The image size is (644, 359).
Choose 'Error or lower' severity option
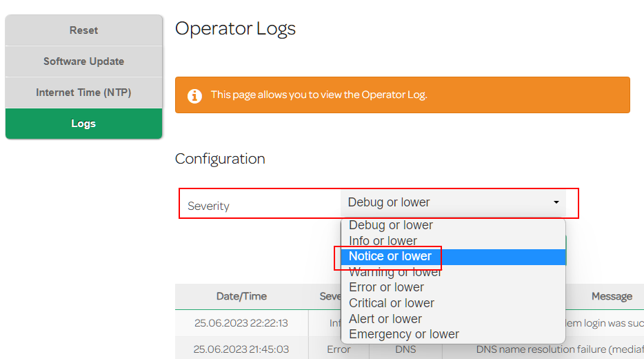coord(386,287)
